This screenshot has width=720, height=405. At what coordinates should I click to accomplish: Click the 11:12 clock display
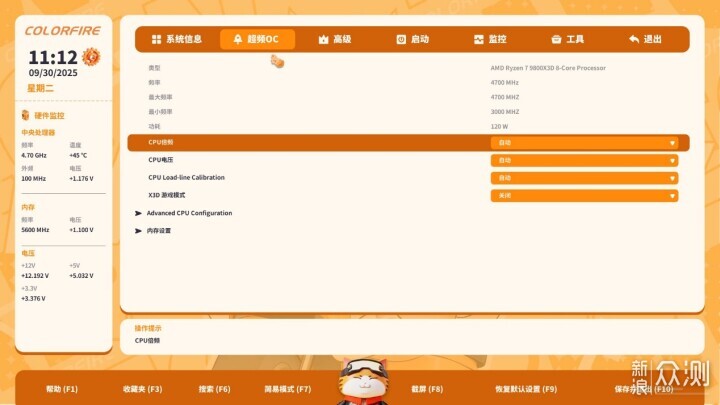pyautogui.click(x=53, y=57)
